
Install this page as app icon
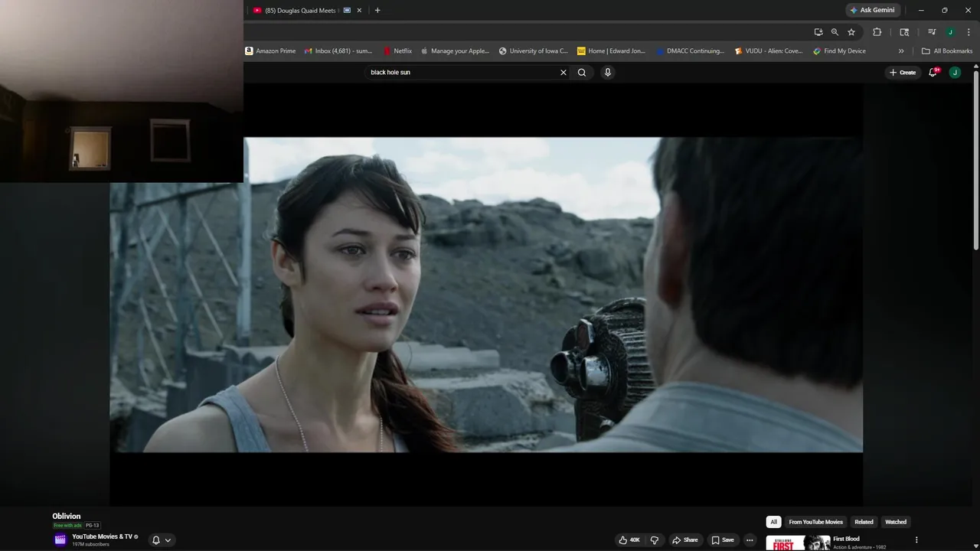tap(818, 32)
